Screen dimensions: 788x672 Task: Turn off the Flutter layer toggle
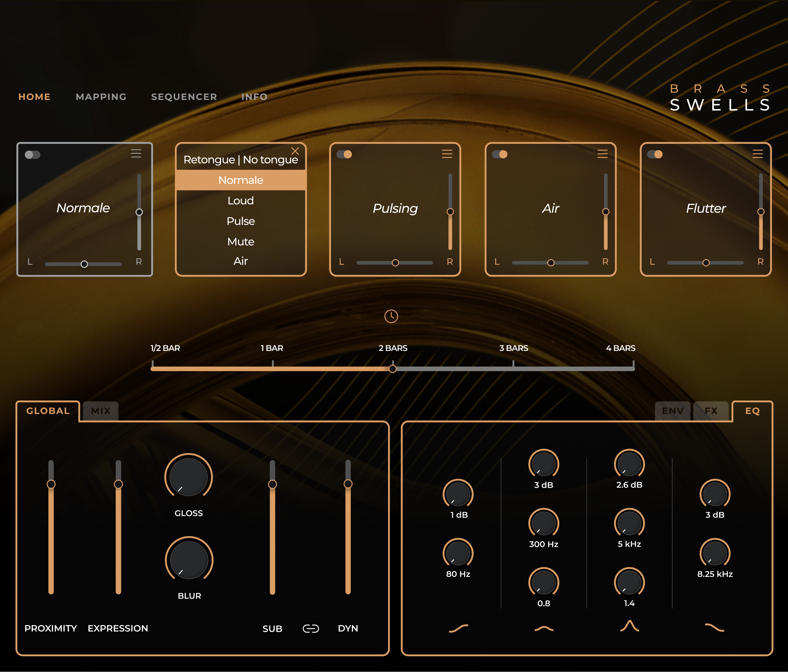(x=655, y=154)
